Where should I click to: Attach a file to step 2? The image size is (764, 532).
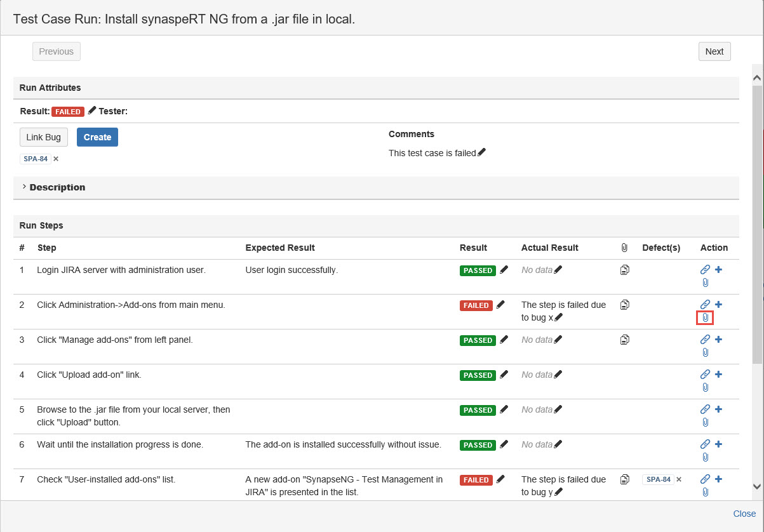pos(705,317)
